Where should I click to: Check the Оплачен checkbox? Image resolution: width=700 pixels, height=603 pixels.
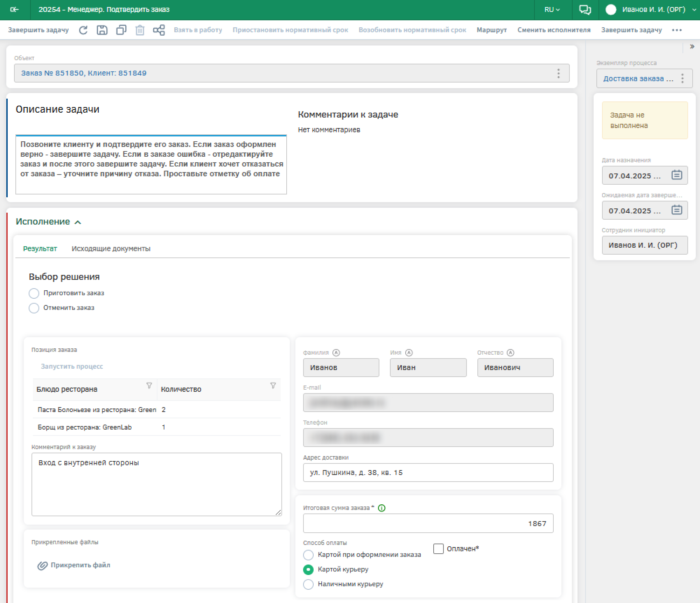point(438,548)
